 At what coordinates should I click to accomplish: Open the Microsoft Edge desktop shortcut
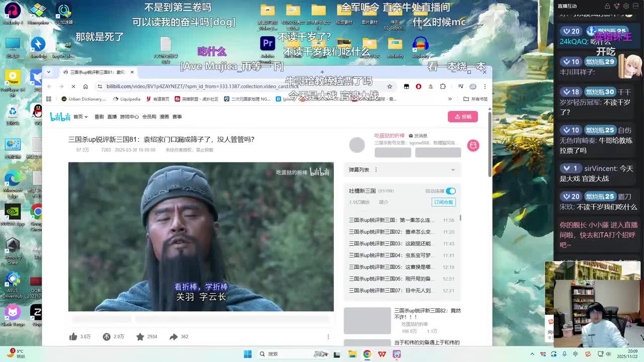[x=13, y=182]
